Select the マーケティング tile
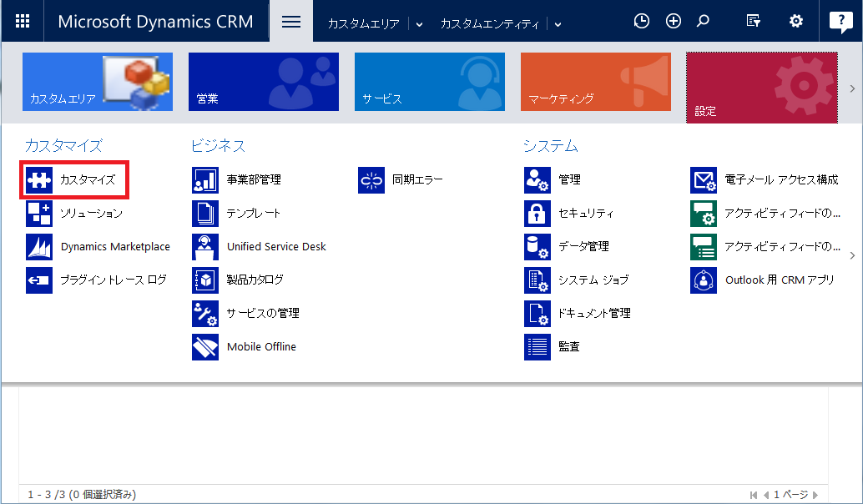The height and width of the screenshot is (504, 863). (x=596, y=82)
